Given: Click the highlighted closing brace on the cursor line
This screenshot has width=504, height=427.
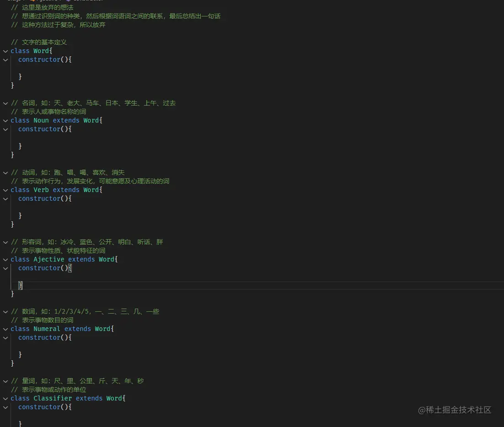Looking at the screenshot, I should (20, 285).
